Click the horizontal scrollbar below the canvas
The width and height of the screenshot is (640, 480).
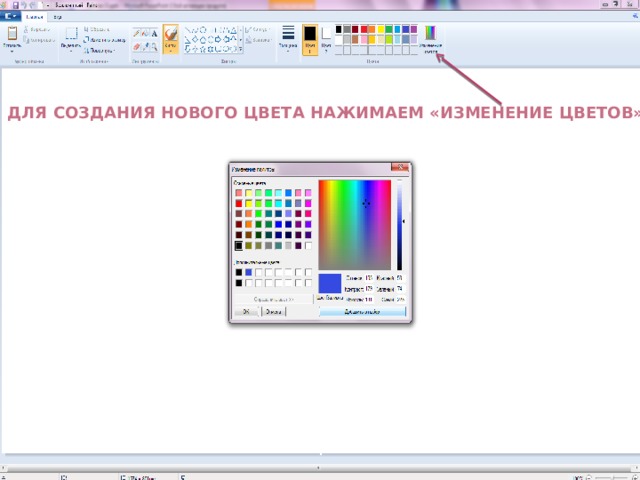320,467
